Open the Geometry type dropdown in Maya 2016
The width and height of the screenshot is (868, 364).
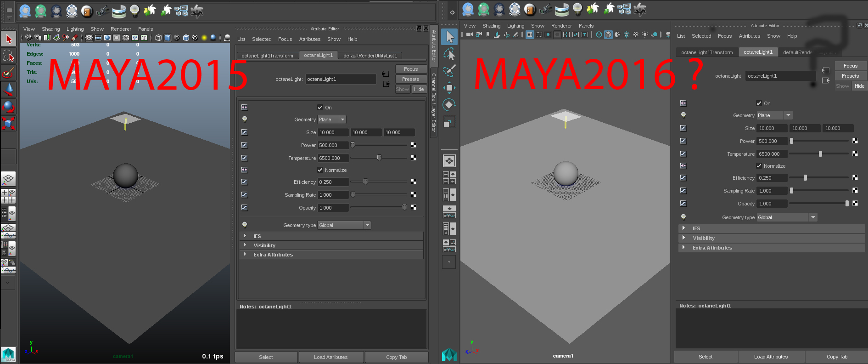tap(787, 217)
